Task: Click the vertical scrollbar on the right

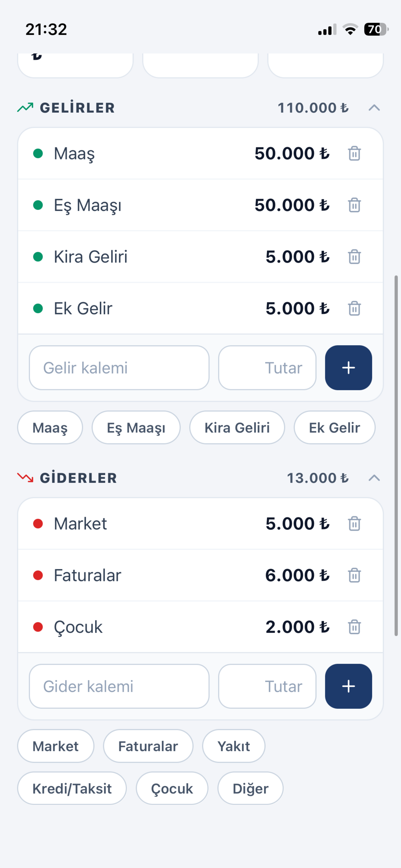Action: coord(396,456)
